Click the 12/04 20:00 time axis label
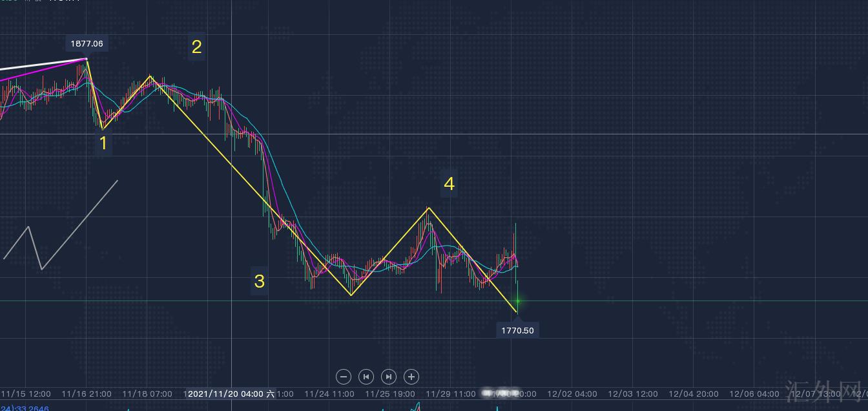 693,394
